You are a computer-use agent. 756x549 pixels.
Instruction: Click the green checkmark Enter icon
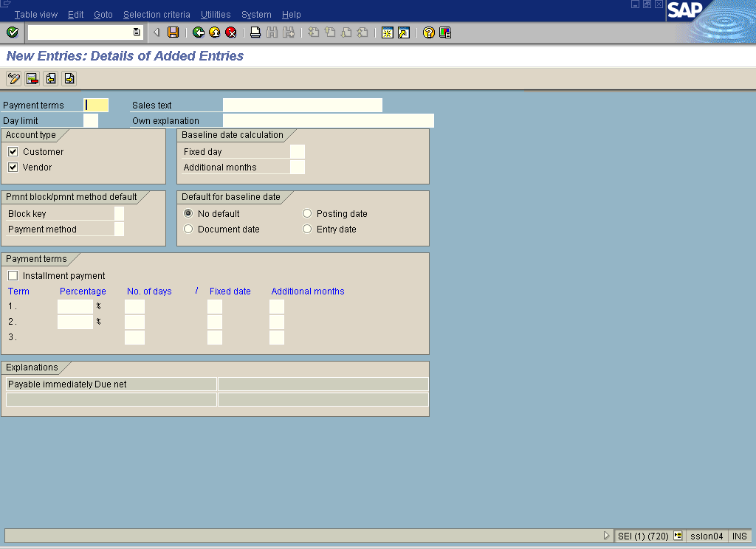[12, 32]
